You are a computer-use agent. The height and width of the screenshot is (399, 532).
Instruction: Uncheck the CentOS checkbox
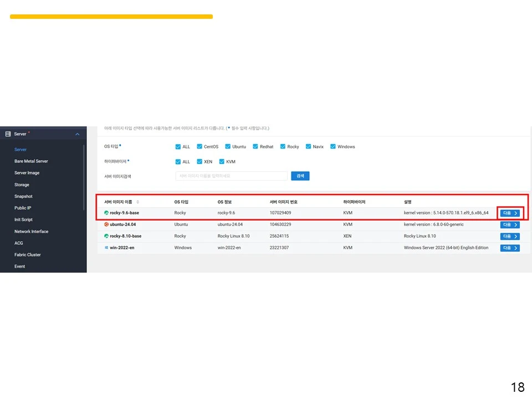point(199,146)
